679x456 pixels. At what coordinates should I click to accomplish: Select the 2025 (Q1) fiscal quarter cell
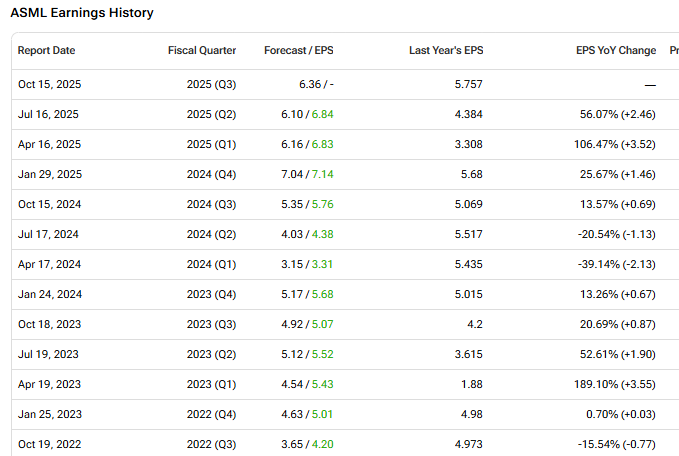coord(212,145)
